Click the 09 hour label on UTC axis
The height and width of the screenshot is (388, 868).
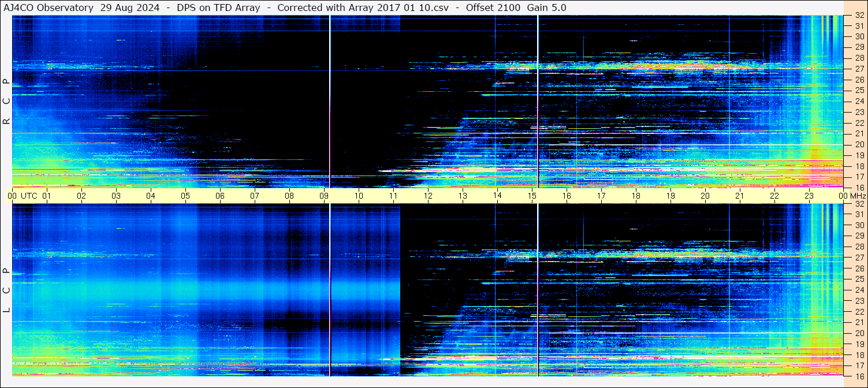coord(324,196)
